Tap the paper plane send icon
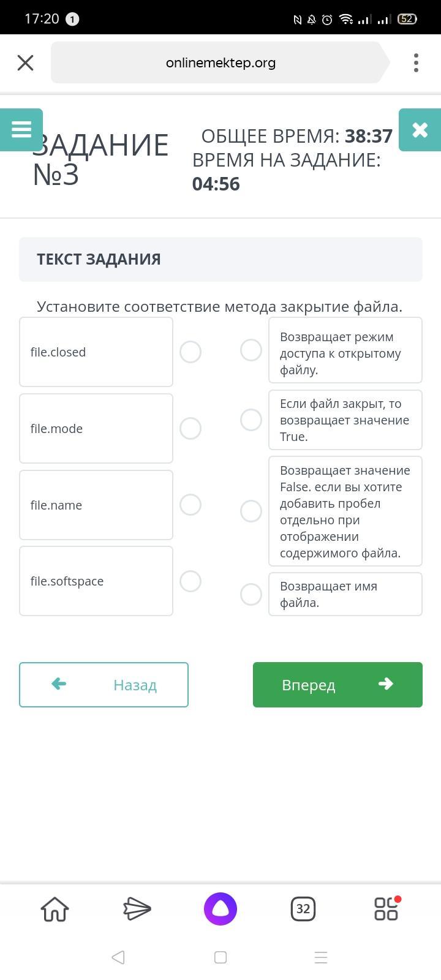441x980 pixels. [x=137, y=909]
